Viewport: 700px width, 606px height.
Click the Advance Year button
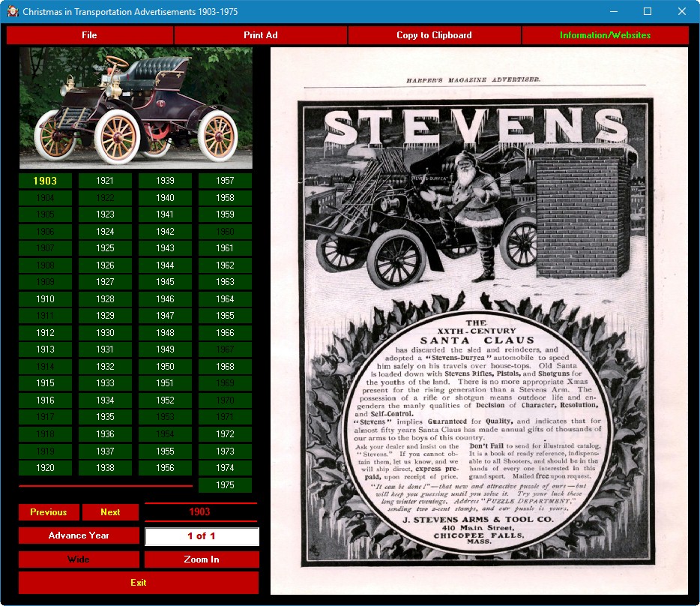click(x=79, y=535)
